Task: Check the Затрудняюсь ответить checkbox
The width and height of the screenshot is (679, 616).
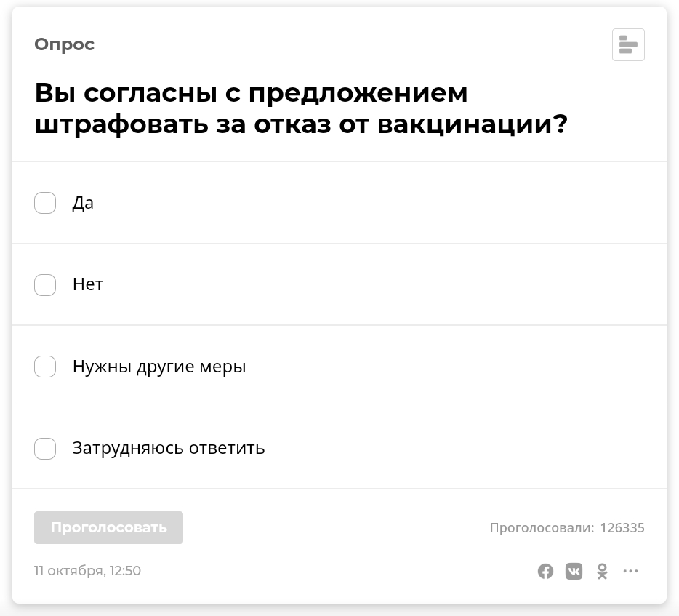Action: [x=45, y=448]
